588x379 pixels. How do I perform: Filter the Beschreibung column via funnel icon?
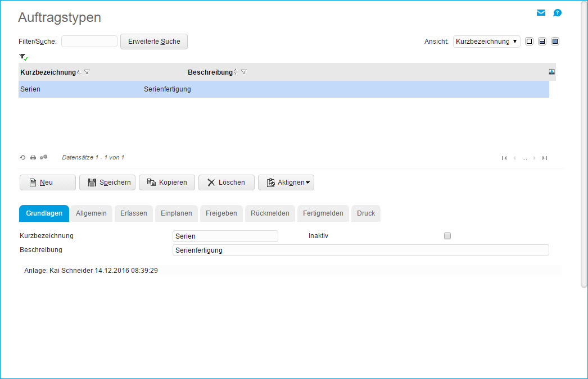(x=244, y=72)
